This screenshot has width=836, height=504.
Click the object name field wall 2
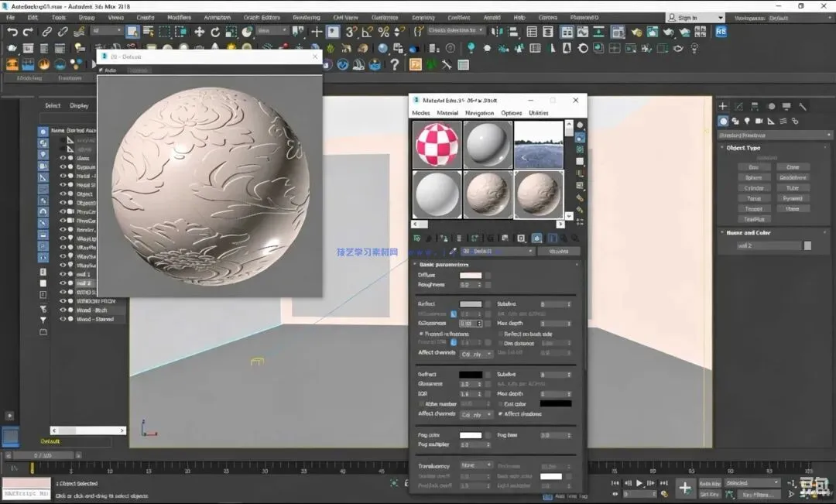[768, 245]
